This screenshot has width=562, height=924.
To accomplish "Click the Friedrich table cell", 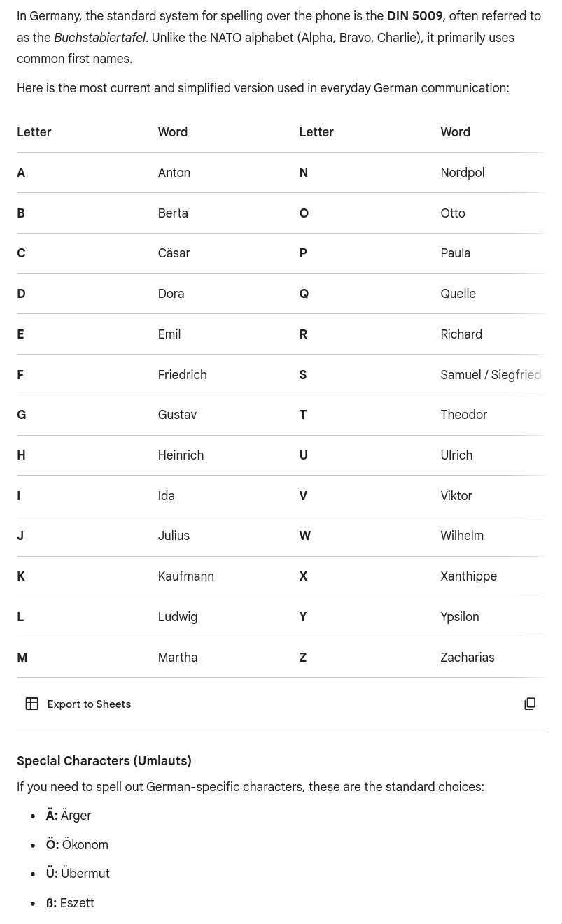I will (x=182, y=375).
